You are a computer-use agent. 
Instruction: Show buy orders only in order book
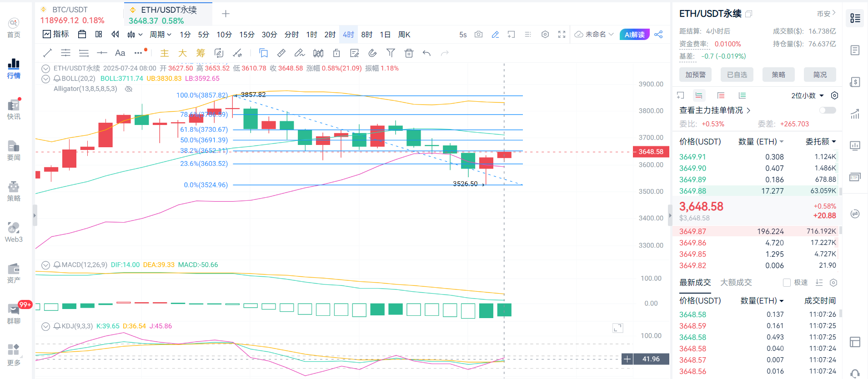point(742,95)
